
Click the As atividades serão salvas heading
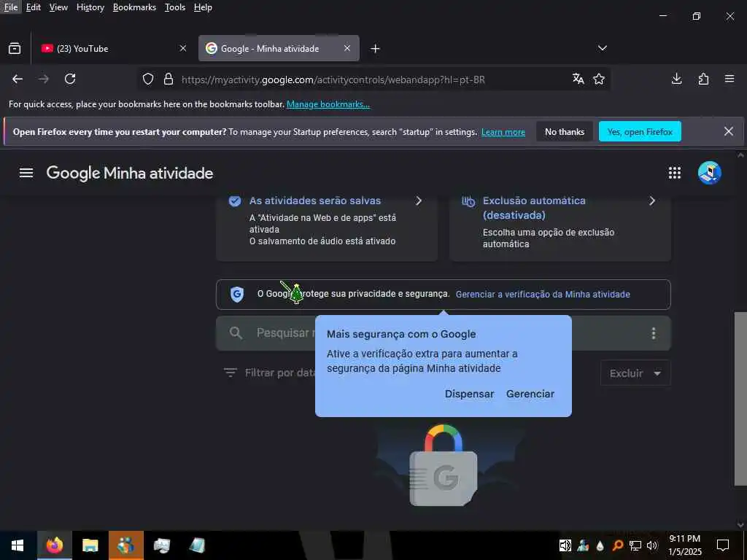click(315, 201)
